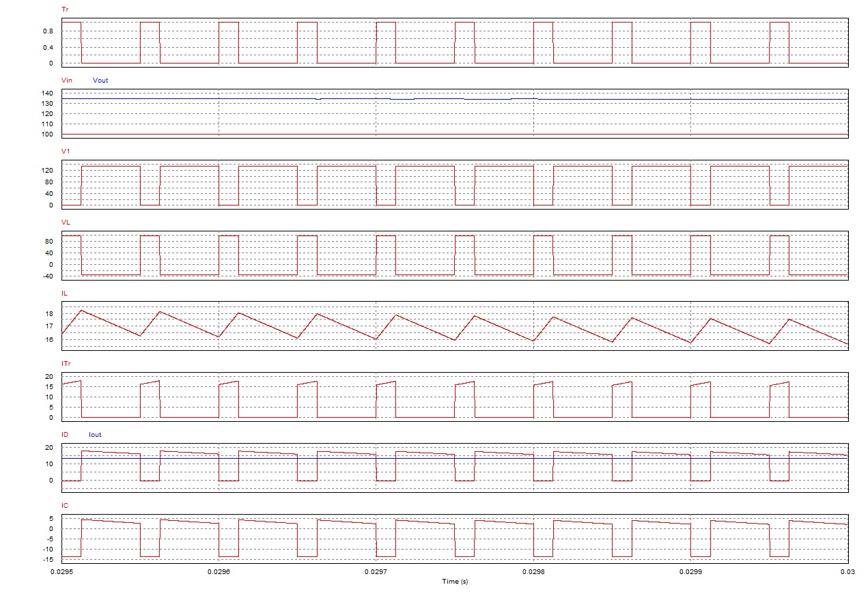Click the 16 tick on IL plot
Viewport: 868px width, 598px height.
click(49, 340)
